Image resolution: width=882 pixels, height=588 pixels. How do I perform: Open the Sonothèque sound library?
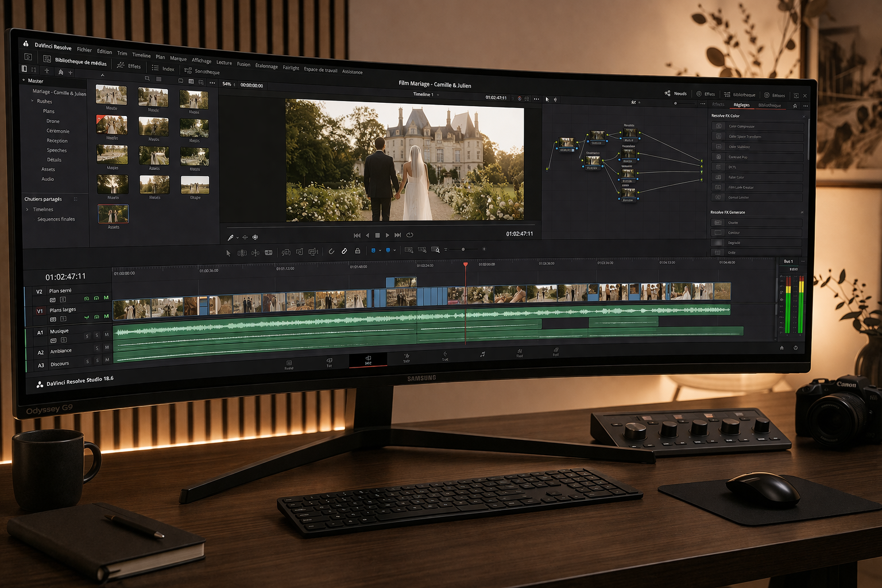click(x=202, y=71)
